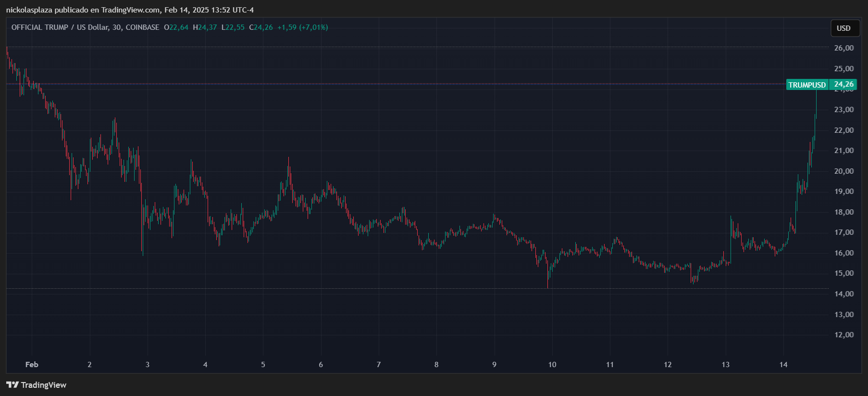The height and width of the screenshot is (396, 868).
Task: Click the 19,00 price axis label
Action: pos(844,192)
